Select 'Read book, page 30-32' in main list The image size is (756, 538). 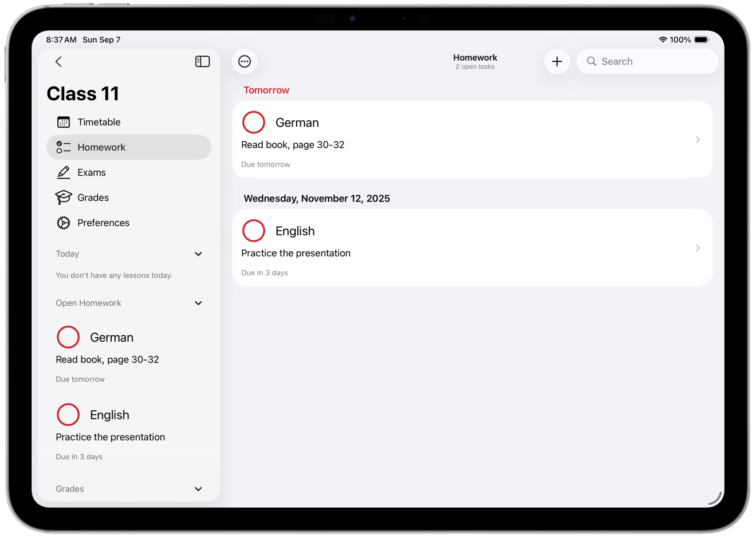tap(293, 145)
